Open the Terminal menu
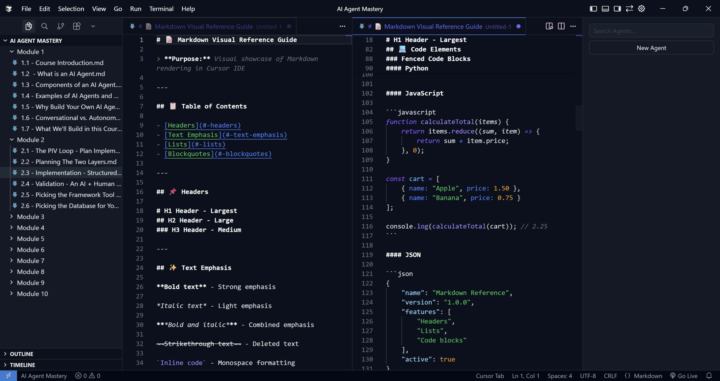Screen dimensions: 720x381 [x=161, y=9]
